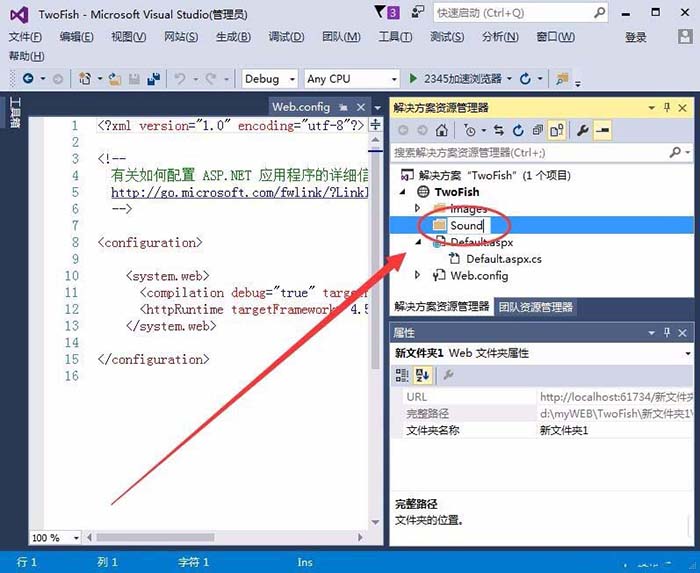Screen dimensions: 700x573
Task: Expand the images folder node
Action: tap(417, 208)
